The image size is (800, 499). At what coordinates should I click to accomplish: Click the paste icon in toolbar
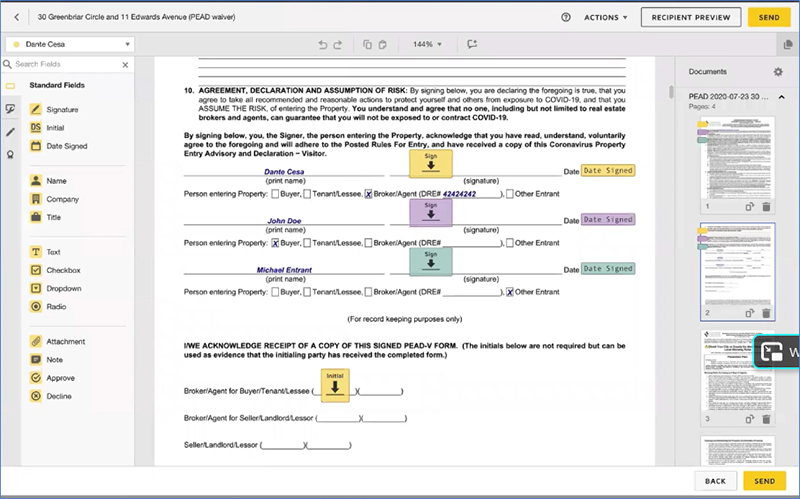tap(383, 44)
